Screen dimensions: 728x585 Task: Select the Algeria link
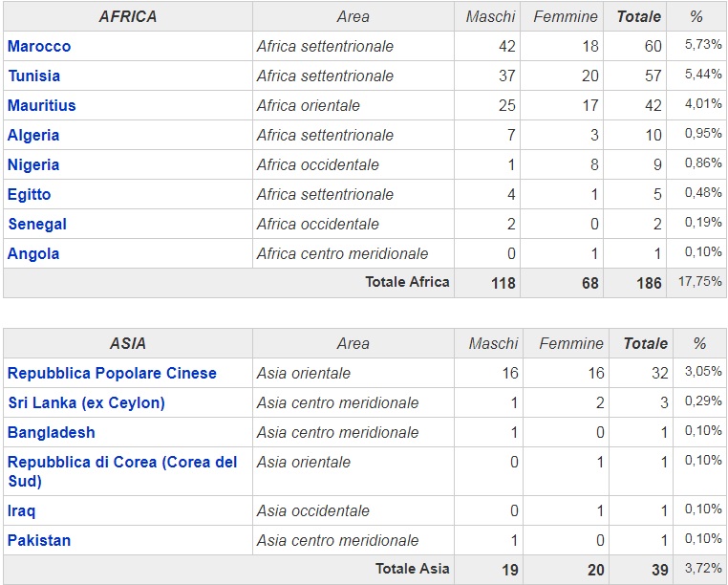(x=33, y=135)
